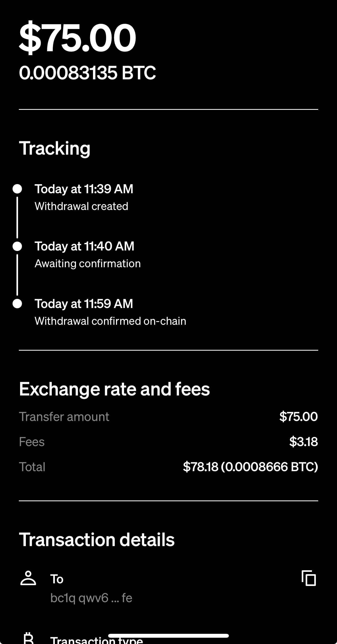This screenshot has height=644, width=337.
Task: Tap the Exchange rate and fees heading
Action: click(114, 389)
